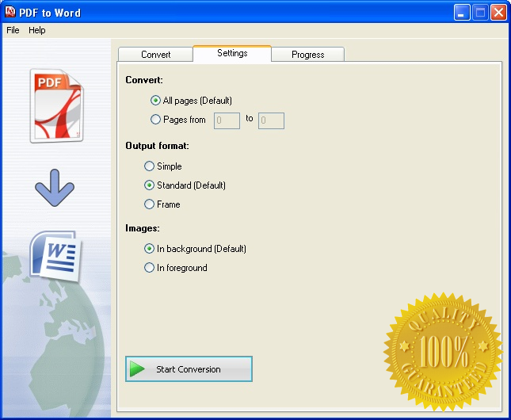Set images In background (Default)
The image size is (511, 420).
149,249
